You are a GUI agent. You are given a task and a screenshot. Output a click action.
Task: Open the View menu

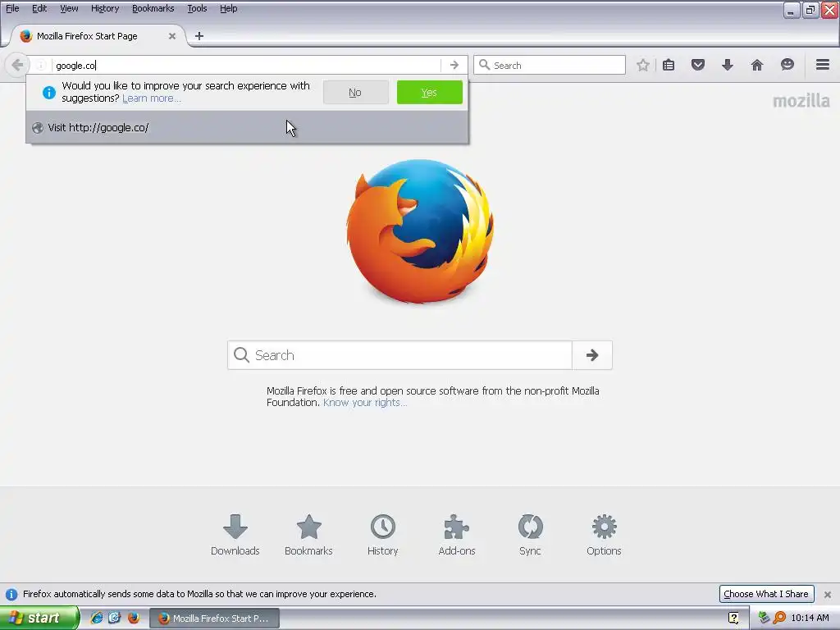coord(69,8)
